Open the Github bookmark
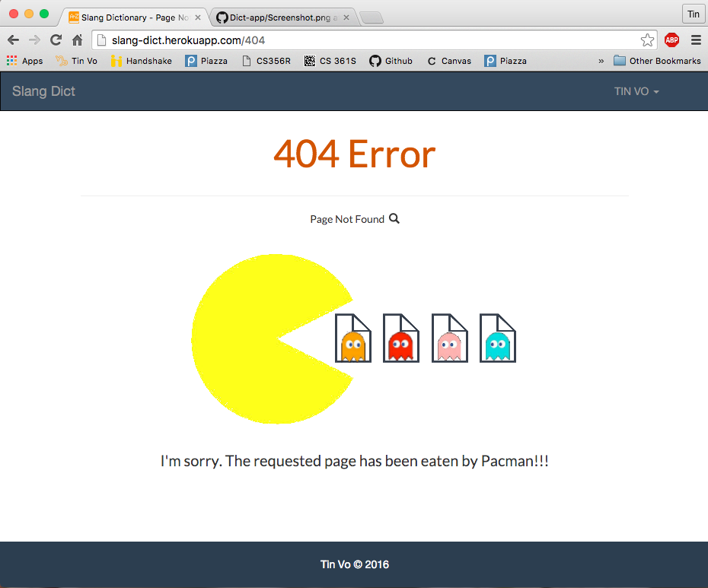The width and height of the screenshot is (708, 588). click(391, 61)
